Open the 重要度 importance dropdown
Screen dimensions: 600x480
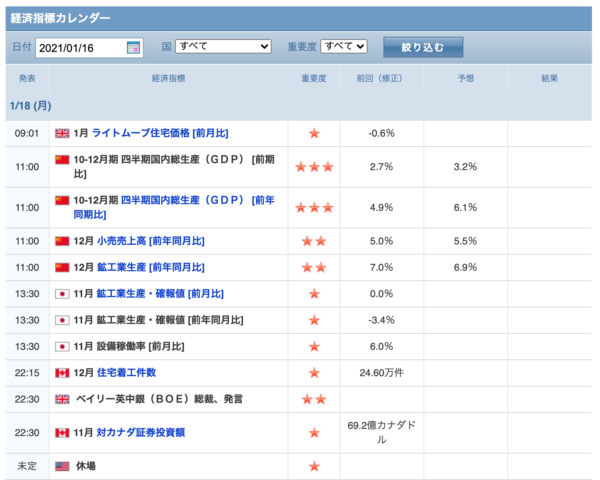[x=344, y=46]
